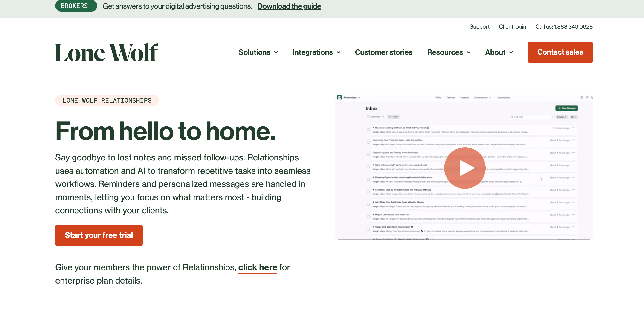
Task: Open the Integrations menu
Action: [x=313, y=52]
